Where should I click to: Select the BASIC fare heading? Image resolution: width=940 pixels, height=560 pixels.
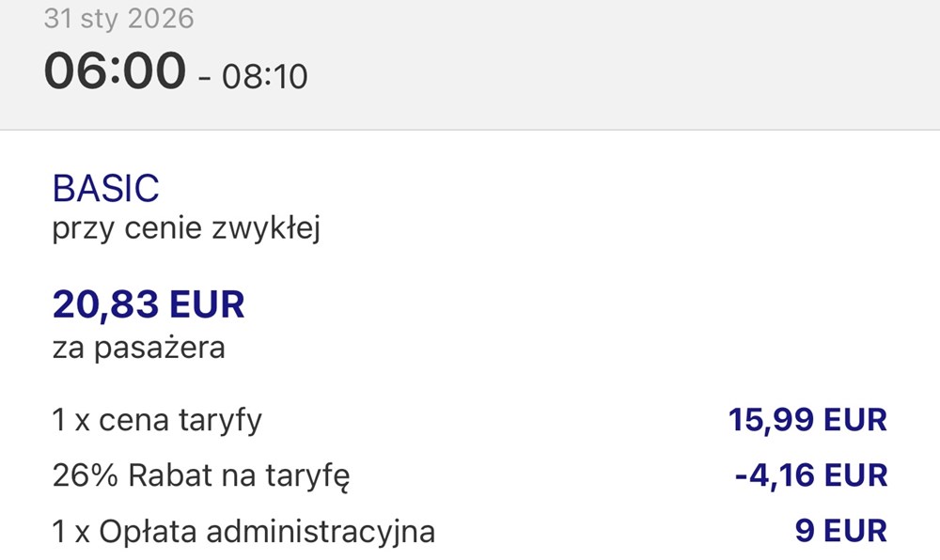[x=106, y=189]
